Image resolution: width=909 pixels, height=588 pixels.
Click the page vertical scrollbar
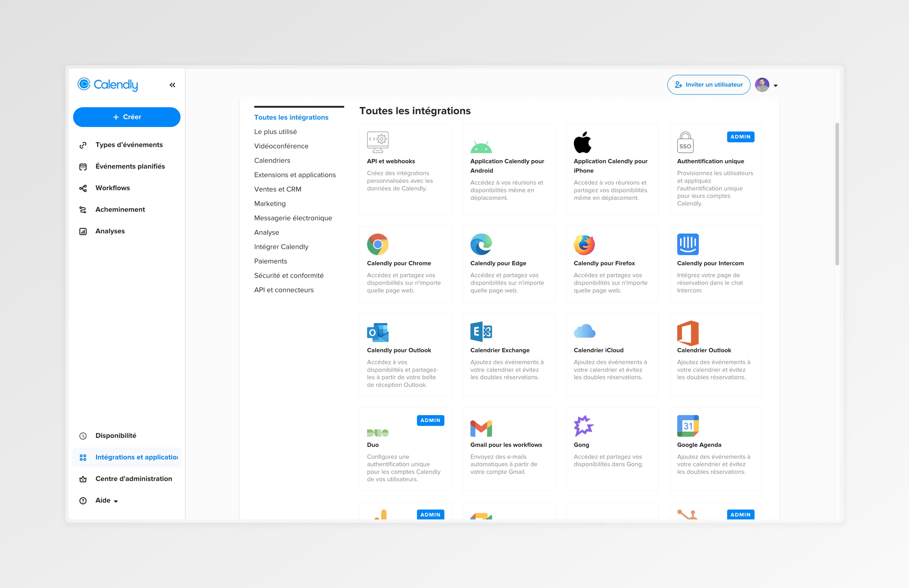coord(837,194)
